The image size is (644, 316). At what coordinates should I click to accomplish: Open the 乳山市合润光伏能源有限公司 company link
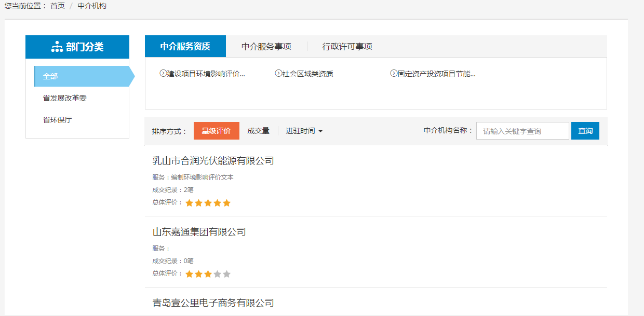(213, 161)
